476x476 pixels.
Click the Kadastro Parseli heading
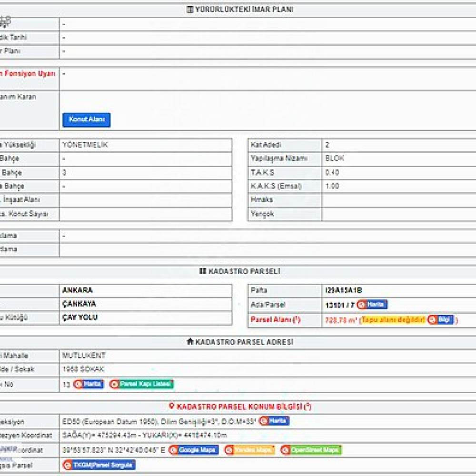click(x=244, y=271)
